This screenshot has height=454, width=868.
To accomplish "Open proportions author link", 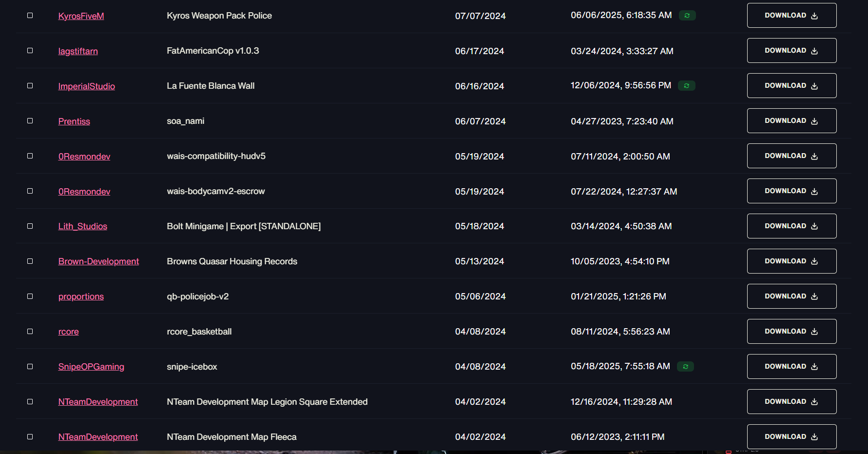I will pyautogui.click(x=81, y=296).
